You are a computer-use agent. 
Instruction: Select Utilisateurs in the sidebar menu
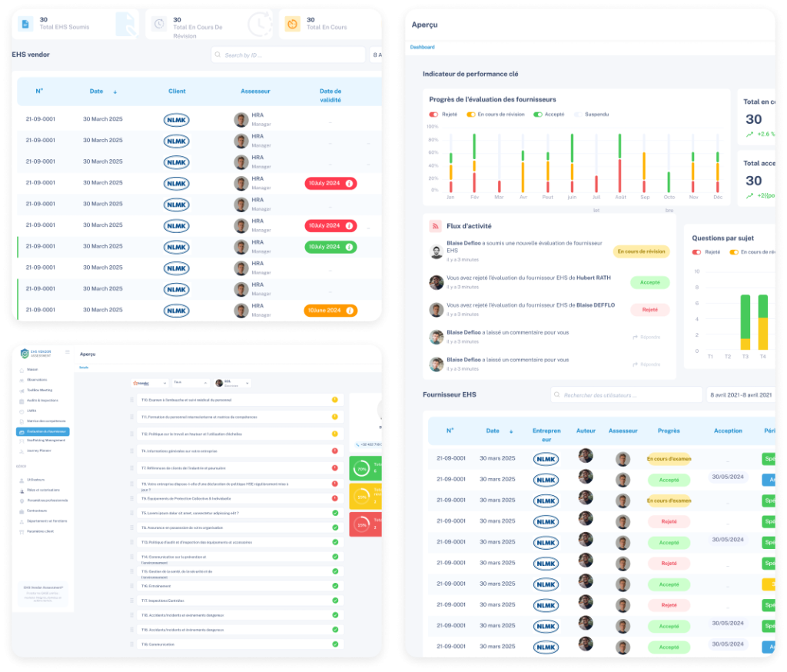pyautogui.click(x=37, y=480)
